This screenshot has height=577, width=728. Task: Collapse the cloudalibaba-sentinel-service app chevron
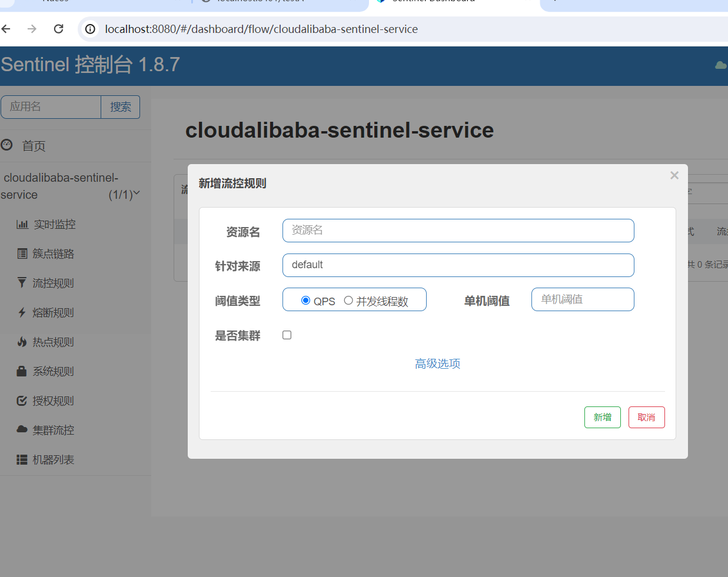(x=137, y=192)
